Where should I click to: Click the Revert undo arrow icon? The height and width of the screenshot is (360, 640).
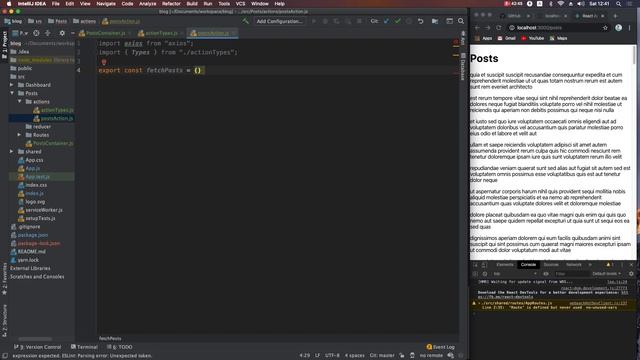click(x=420, y=21)
